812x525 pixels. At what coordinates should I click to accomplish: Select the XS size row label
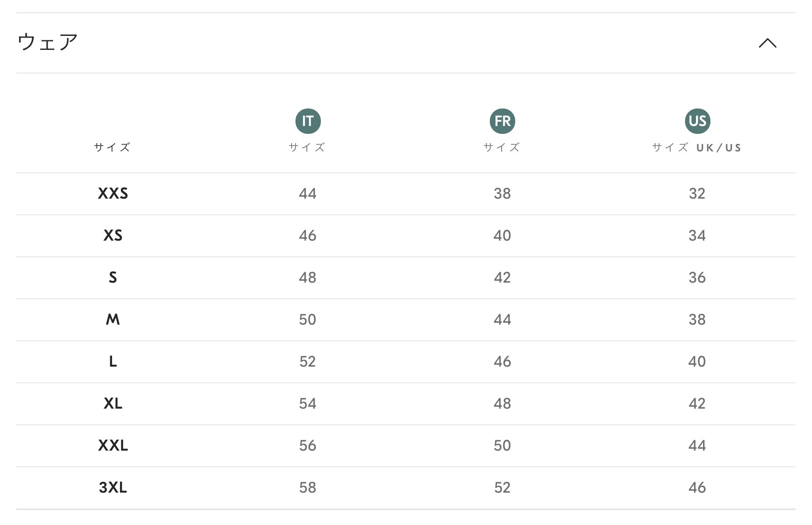[113, 235]
